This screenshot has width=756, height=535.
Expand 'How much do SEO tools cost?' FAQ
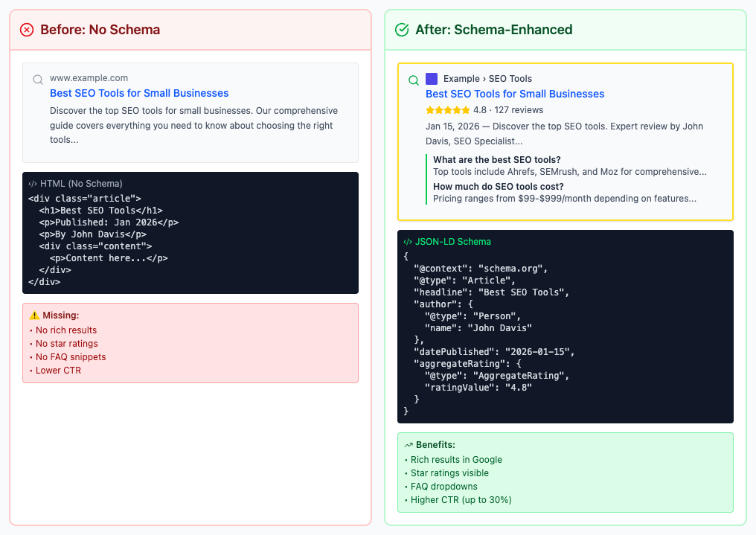(x=498, y=187)
